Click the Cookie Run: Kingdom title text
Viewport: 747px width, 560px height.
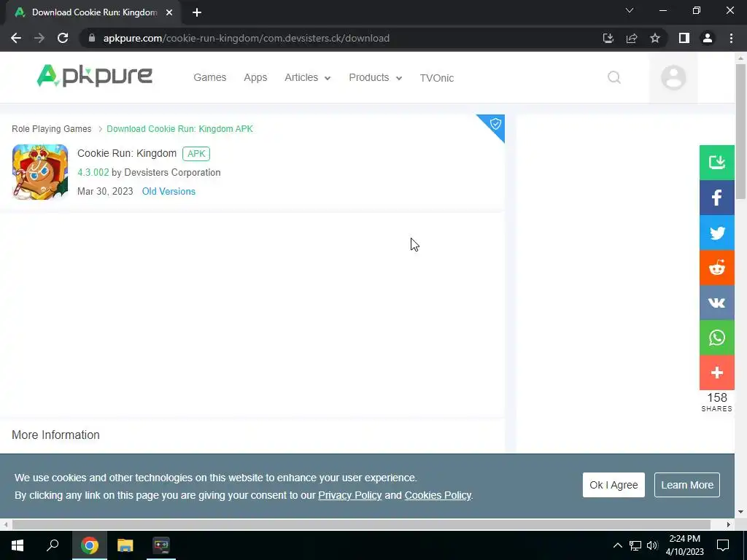[x=127, y=153]
